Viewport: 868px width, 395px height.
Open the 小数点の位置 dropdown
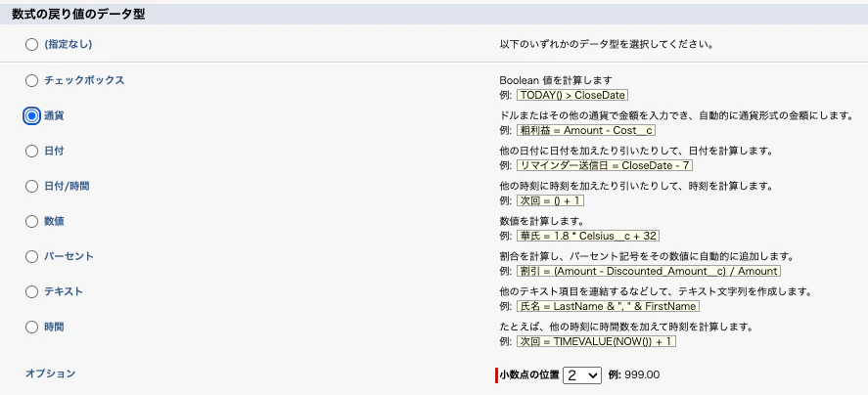[x=582, y=375]
